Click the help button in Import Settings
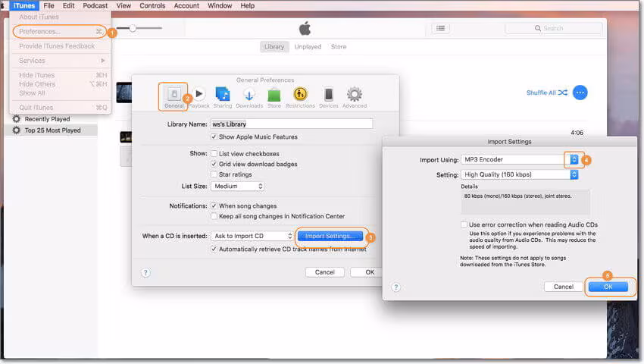This screenshot has width=644, height=364. [395, 287]
